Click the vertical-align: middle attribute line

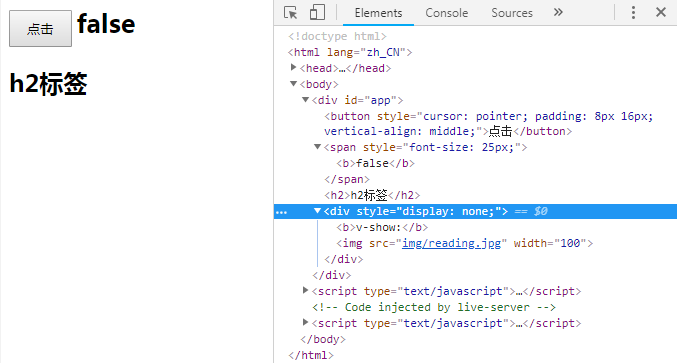pos(448,132)
